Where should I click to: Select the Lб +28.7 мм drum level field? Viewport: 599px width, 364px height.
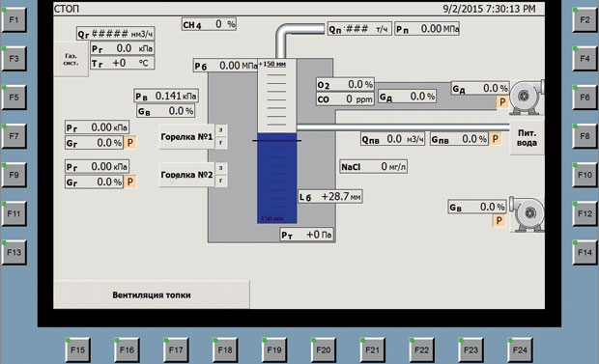click(x=330, y=197)
